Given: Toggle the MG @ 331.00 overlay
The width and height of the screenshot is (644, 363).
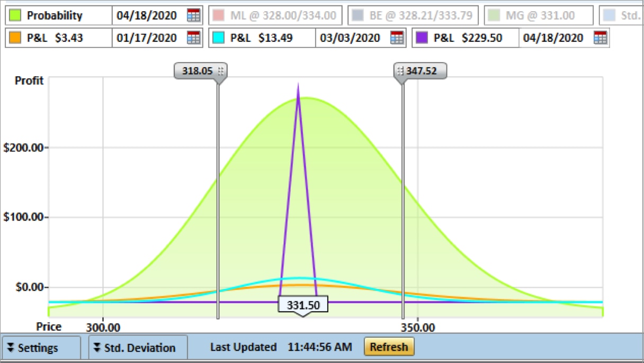Looking at the screenshot, I should pyautogui.click(x=539, y=15).
